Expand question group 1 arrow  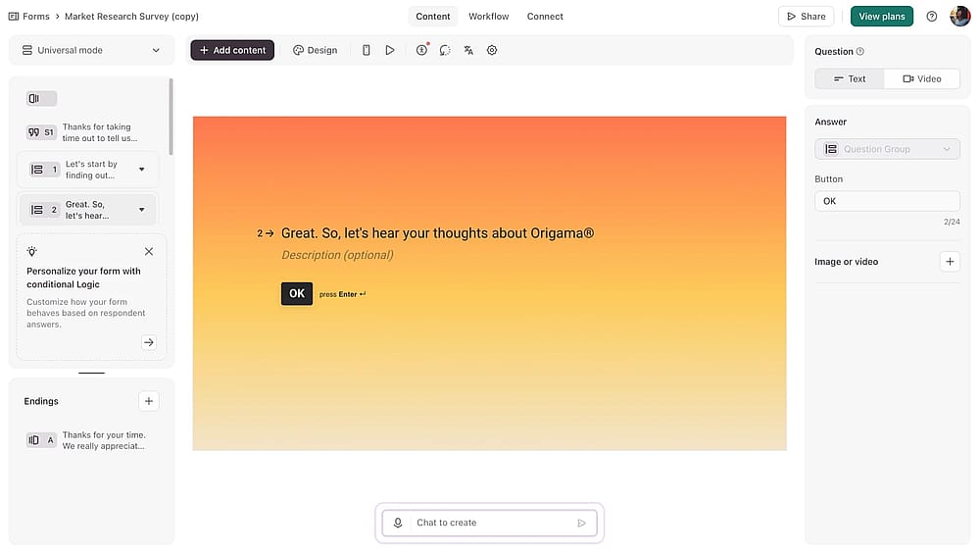[142, 169]
